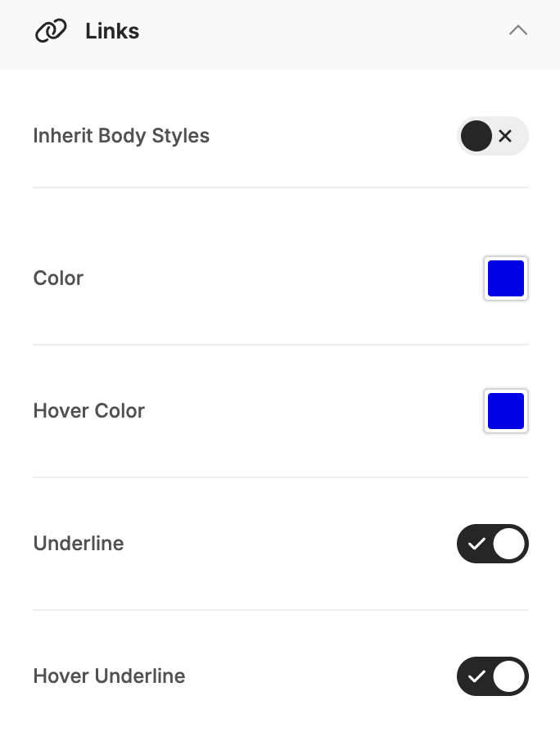Click the dark knob of the Inherit Body Styles switch

(x=476, y=136)
